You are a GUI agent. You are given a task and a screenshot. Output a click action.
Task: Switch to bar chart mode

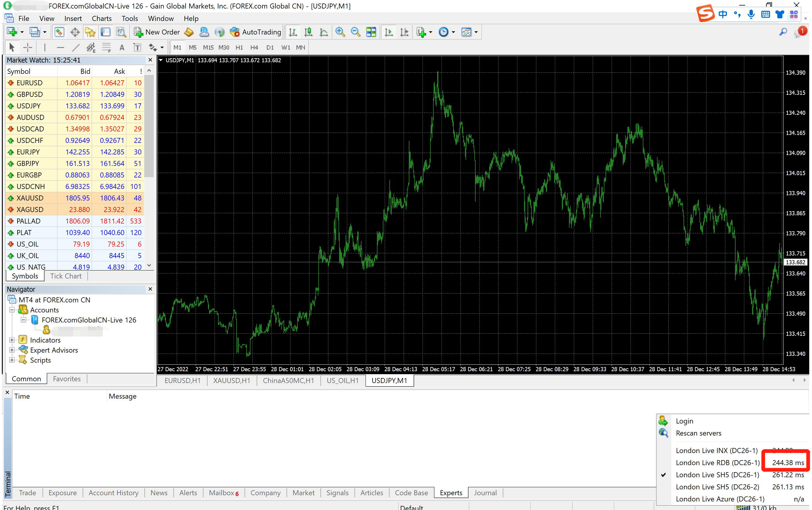point(293,32)
